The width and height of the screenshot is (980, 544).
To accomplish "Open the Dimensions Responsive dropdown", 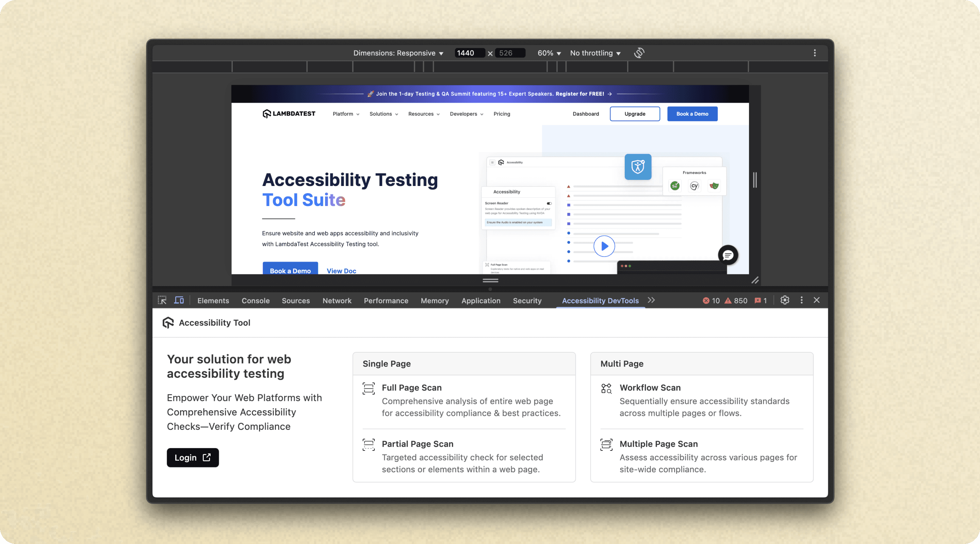I will (398, 53).
